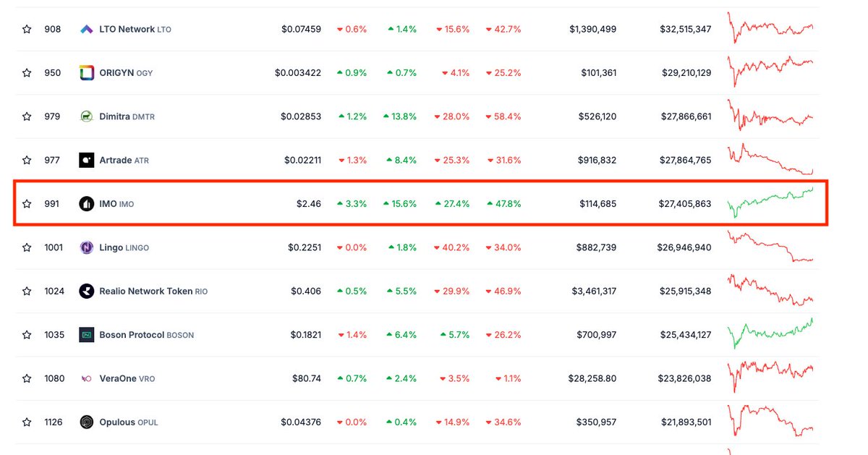
Task: Click the Lingo purple logo icon
Action: pyautogui.click(x=87, y=247)
